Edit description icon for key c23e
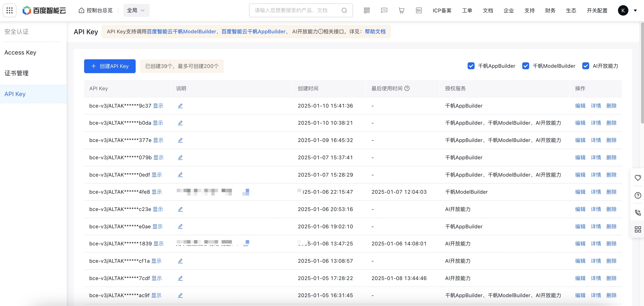Viewport: 644px width, 306px height. [x=180, y=209]
